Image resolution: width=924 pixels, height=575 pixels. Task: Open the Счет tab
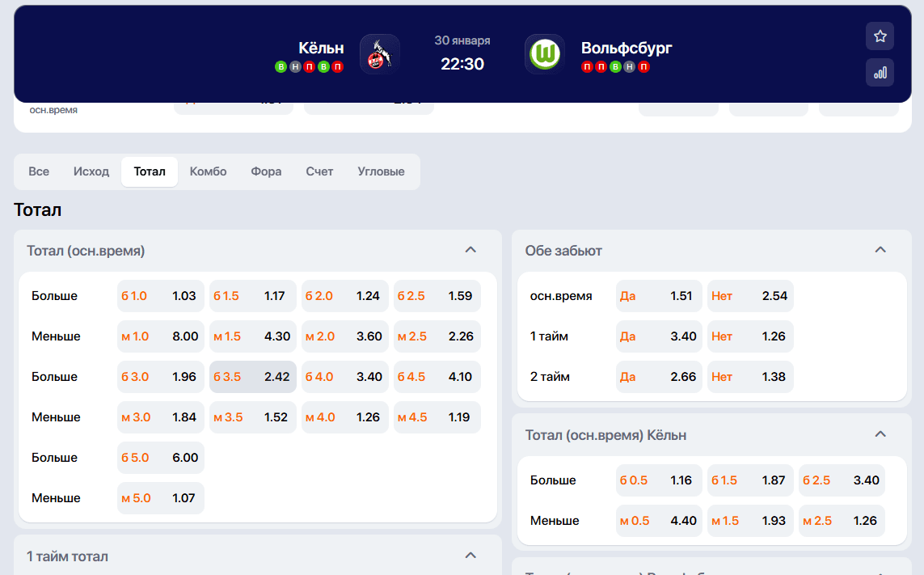(x=319, y=171)
